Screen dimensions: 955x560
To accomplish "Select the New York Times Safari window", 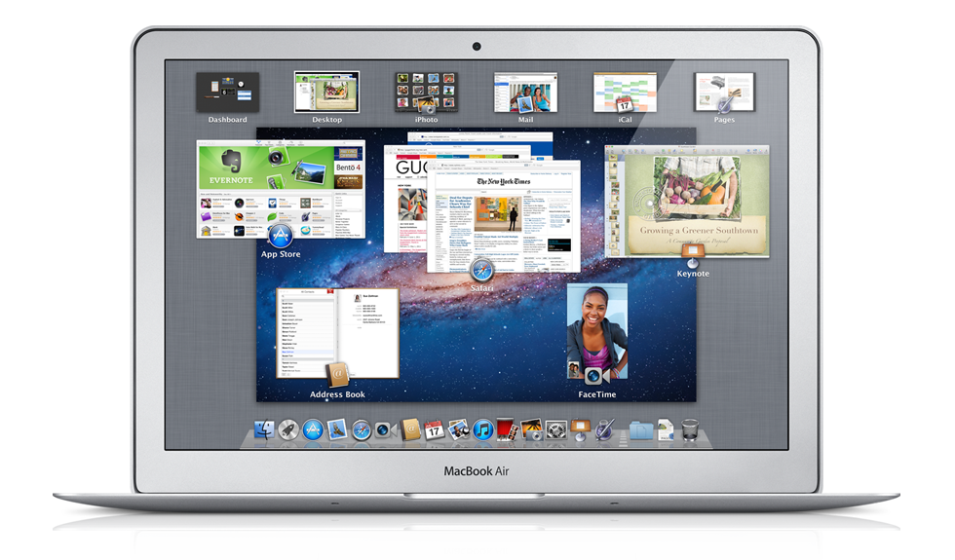I will (x=504, y=216).
